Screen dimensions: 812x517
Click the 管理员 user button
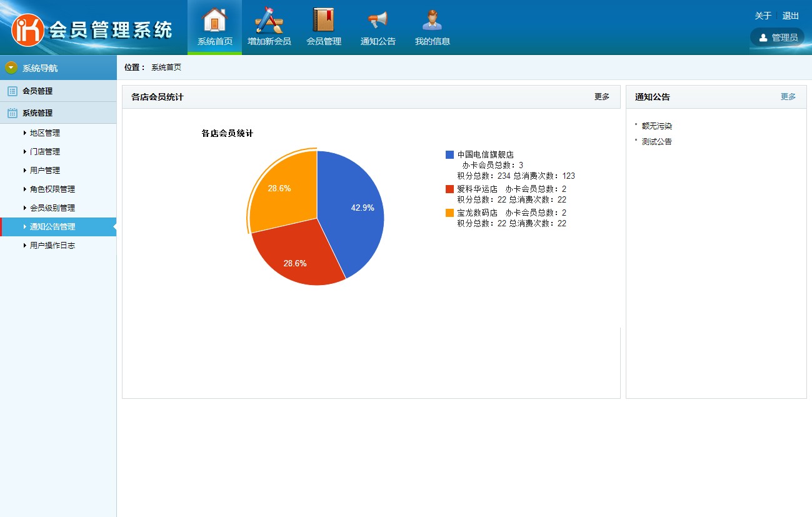coord(778,38)
